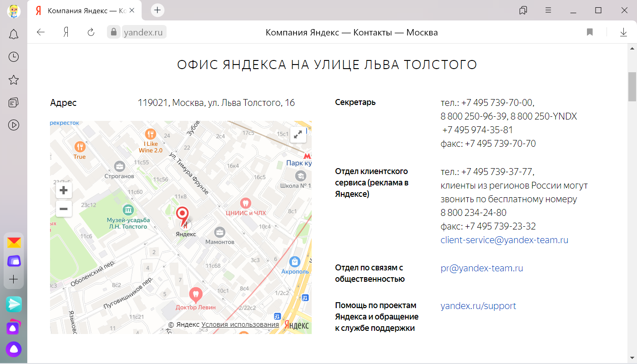Reload the current page

pos(91,32)
